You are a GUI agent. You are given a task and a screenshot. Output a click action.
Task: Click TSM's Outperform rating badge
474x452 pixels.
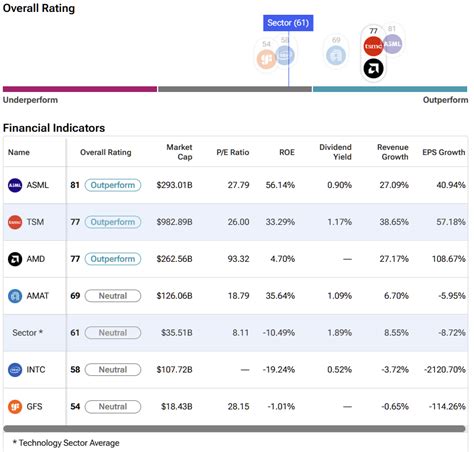(x=113, y=222)
